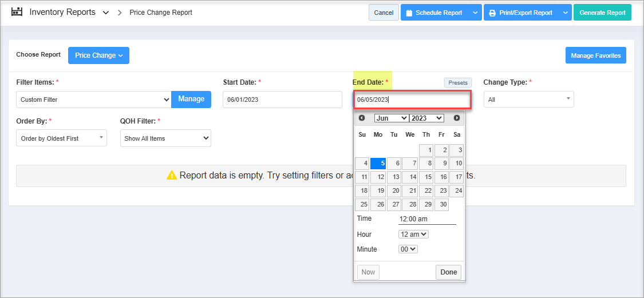Open the Print/Export Report dropdown arrow
This screenshot has width=644, height=298.
(565, 13)
